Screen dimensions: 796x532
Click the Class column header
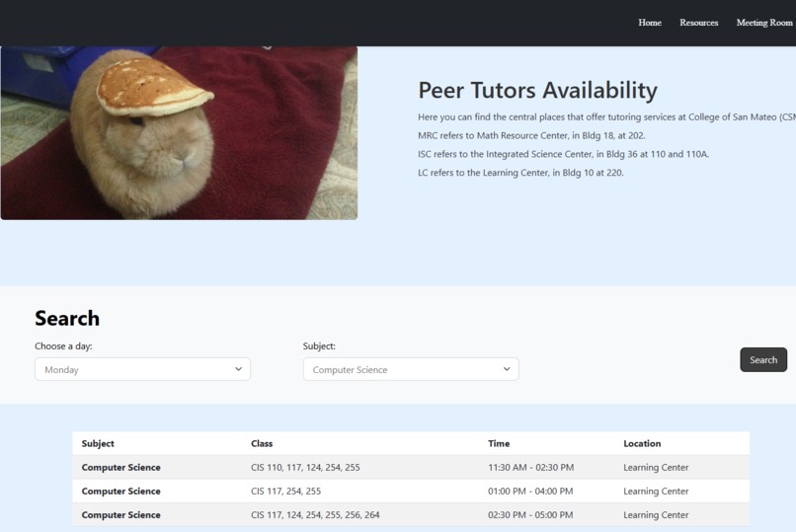pyautogui.click(x=262, y=443)
